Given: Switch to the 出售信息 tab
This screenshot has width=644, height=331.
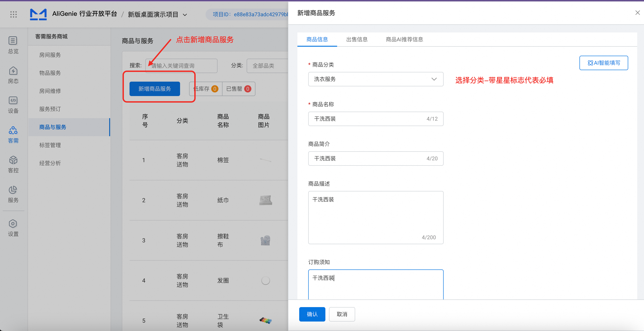Looking at the screenshot, I should click(357, 39).
